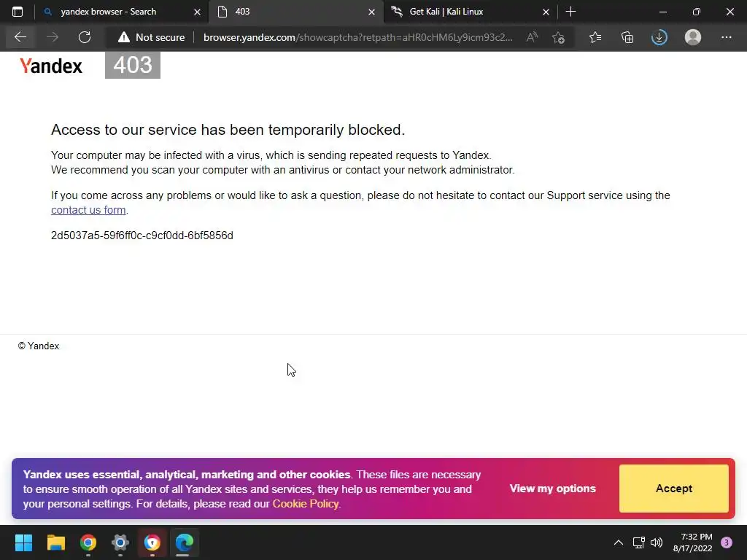Open Google Chrome from taskbar
The height and width of the screenshot is (560, 747).
coord(88,542)
